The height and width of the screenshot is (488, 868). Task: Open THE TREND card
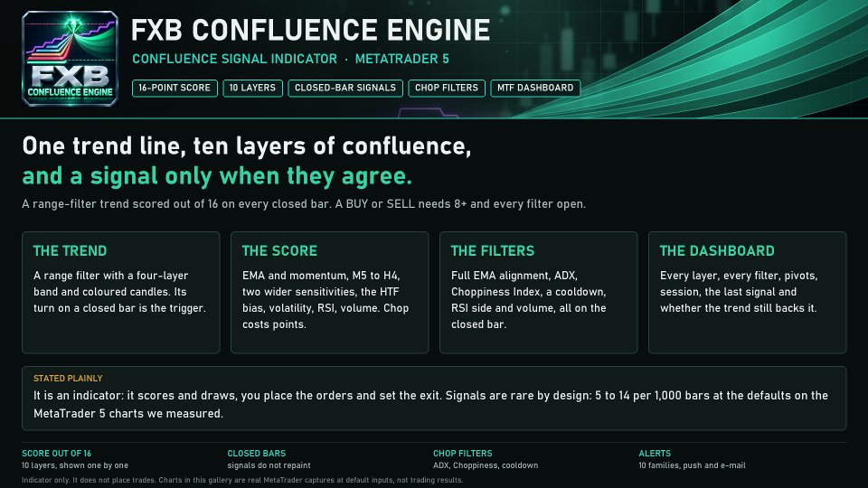[120, 292]
